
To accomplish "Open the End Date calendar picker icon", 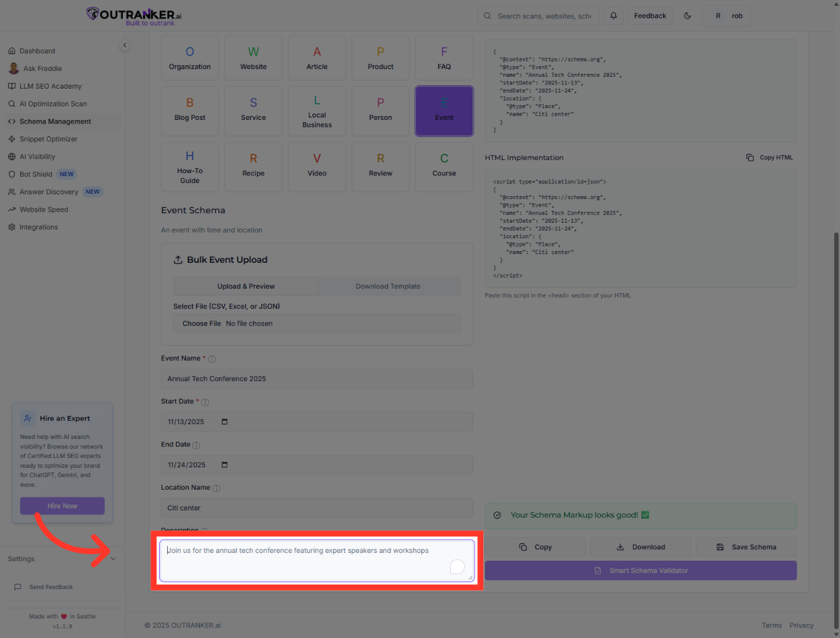I will point(224,465).
